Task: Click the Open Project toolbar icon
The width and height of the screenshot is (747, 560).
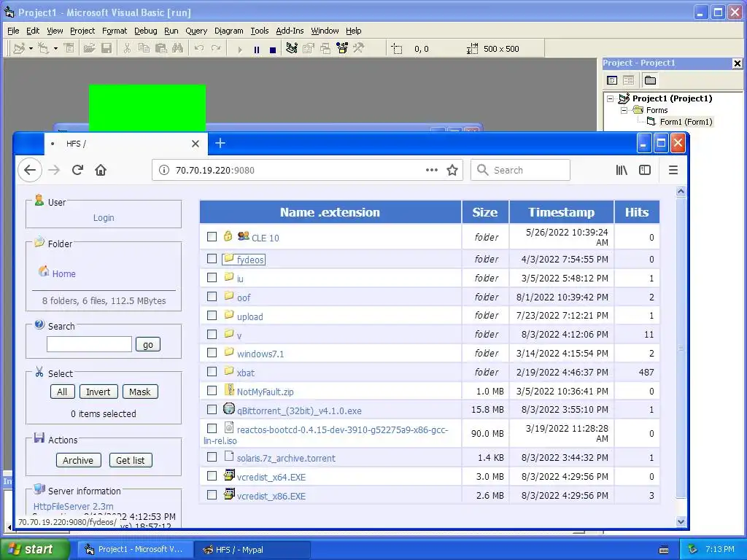Action: pos(89,49)
